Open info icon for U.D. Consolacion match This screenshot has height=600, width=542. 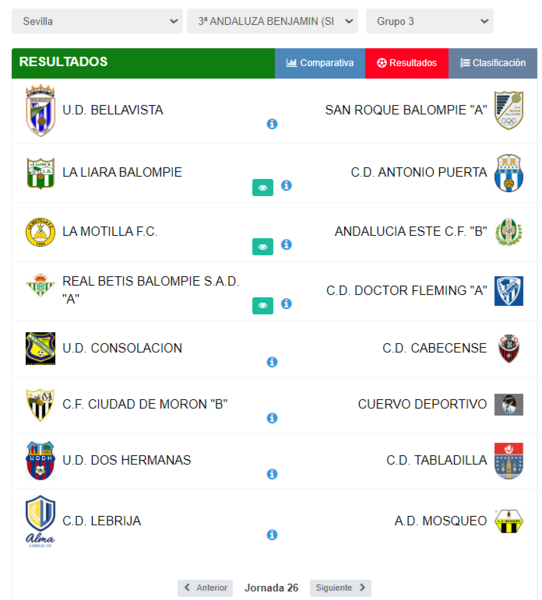(272, 362)
